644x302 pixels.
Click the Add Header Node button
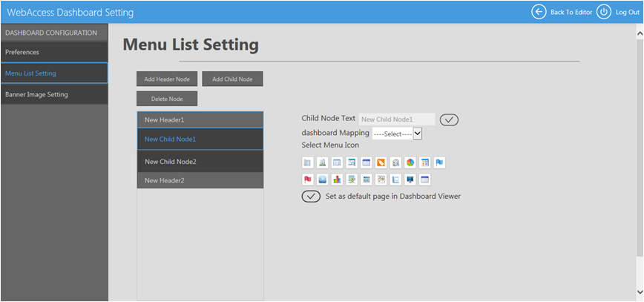(167, 79)
